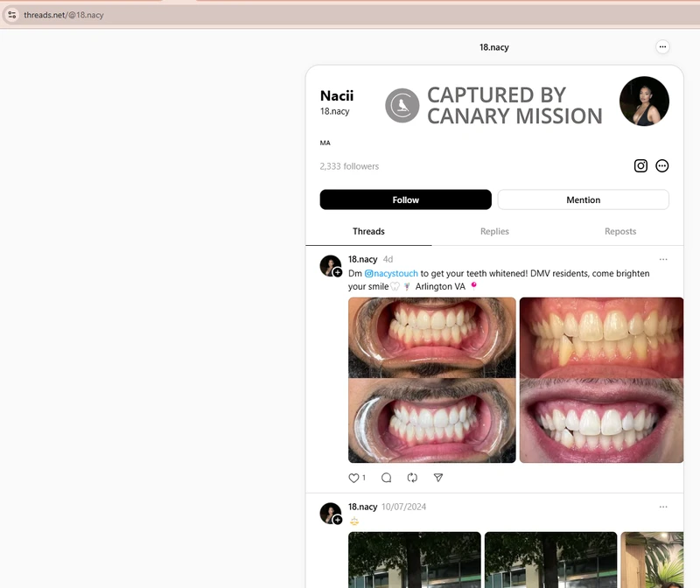Open the more options menu beside 18.nacy header
This screenshot has height=588, width=700.
[x=662, y=47]
